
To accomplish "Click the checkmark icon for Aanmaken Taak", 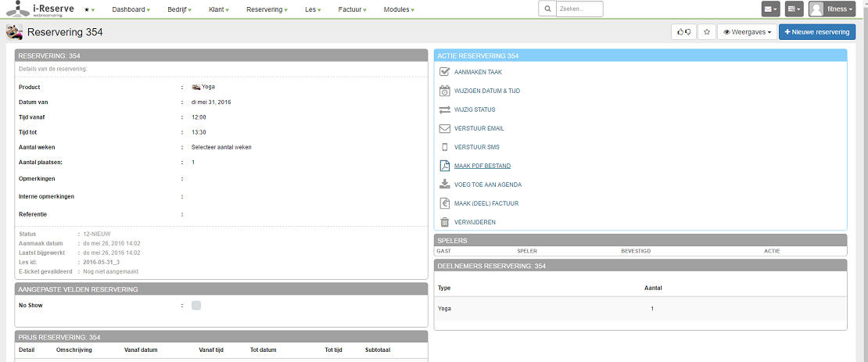I will [x=444, y=72].
